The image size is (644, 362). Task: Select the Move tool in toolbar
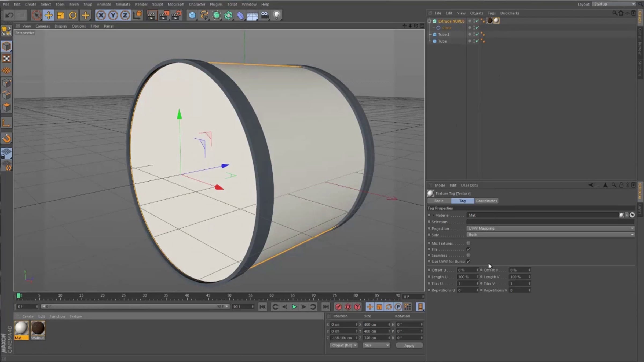point(49,15)
